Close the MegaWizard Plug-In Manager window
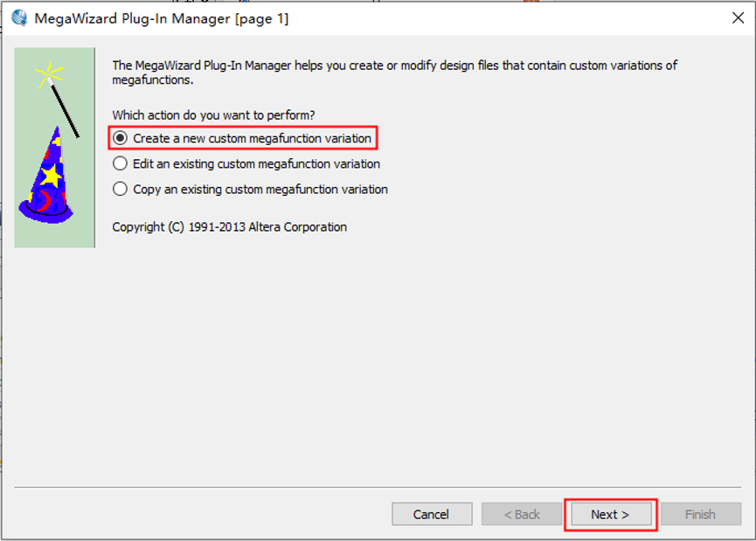756x541 pixels. 737,17
